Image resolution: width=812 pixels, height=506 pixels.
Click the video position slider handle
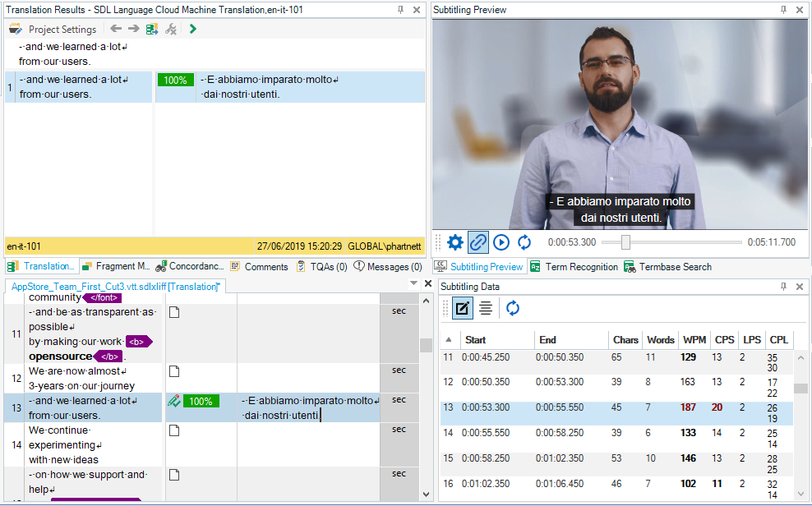pos(625,242)
